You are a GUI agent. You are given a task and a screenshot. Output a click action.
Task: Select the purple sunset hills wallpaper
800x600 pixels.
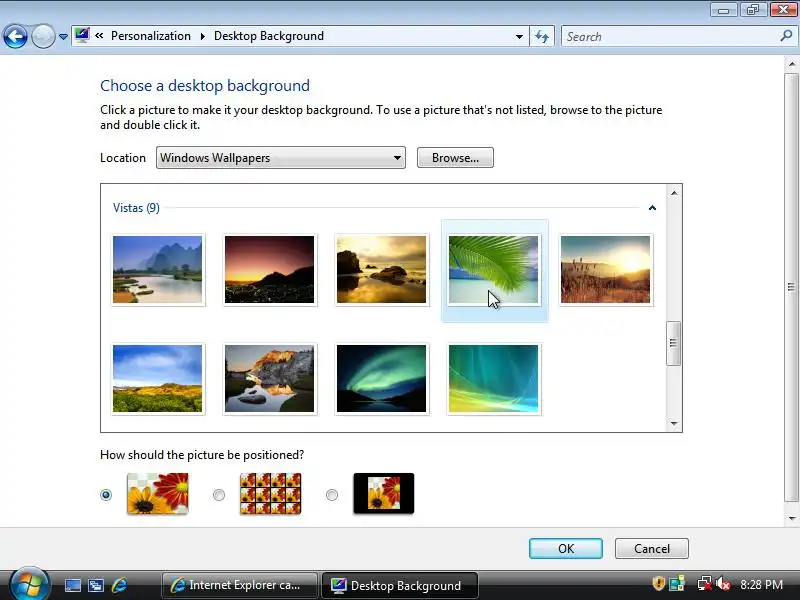pos(269,269)
